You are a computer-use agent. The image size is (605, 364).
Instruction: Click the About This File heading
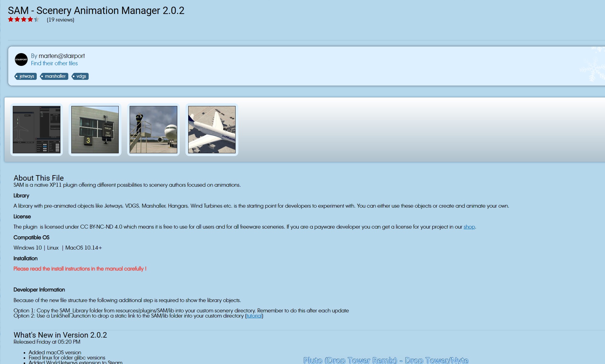pyautogui.click(x=39, y=178)
